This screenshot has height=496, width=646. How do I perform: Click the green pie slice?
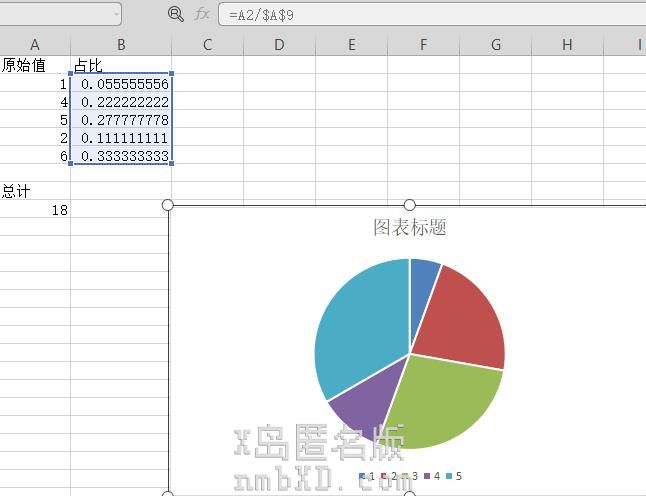445,400
